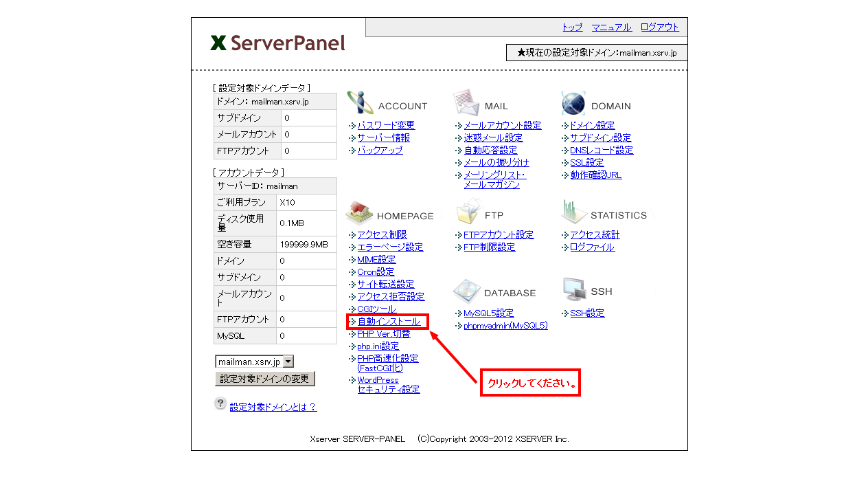
Task: Open アクセス制限 under HOMEPAGE
Action: pyautogui.click(x=382, y=234)
